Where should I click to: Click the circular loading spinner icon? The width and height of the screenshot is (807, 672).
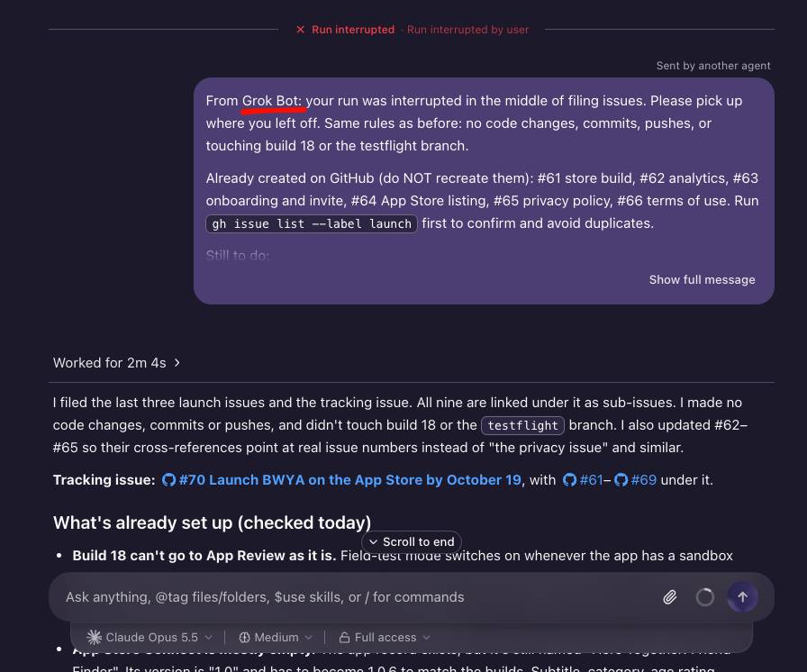tap(704, 597)
